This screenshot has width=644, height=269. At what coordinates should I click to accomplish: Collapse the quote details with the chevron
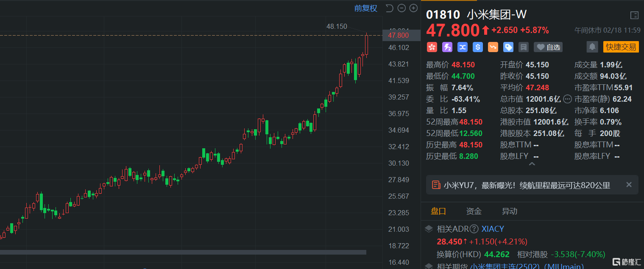532,164
